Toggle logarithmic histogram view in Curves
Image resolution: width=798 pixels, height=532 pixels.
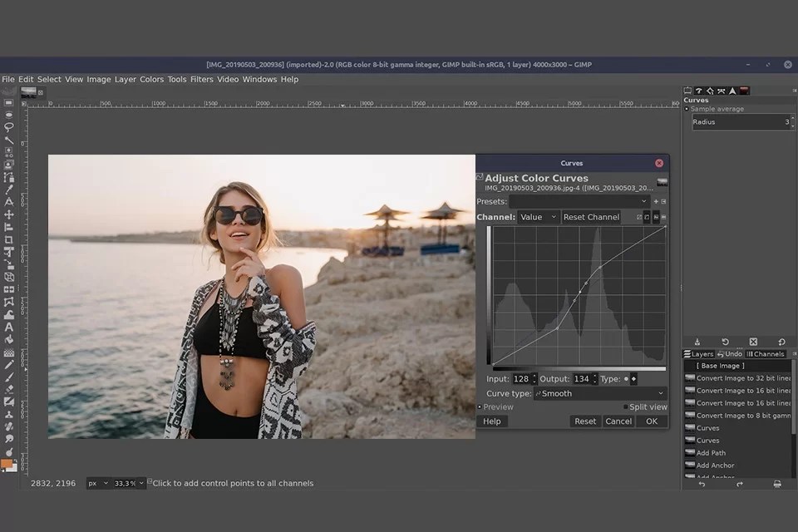pyautogui.click(x=647, y=217)
